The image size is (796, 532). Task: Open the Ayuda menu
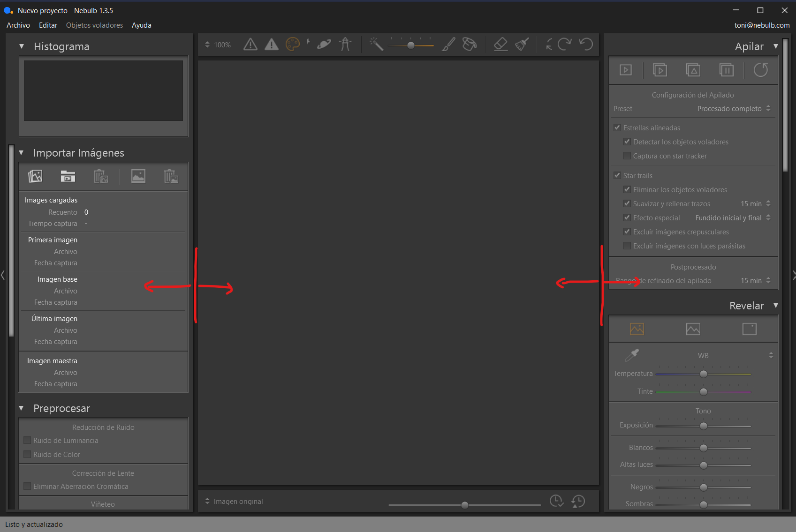click(x=142, y=25)
